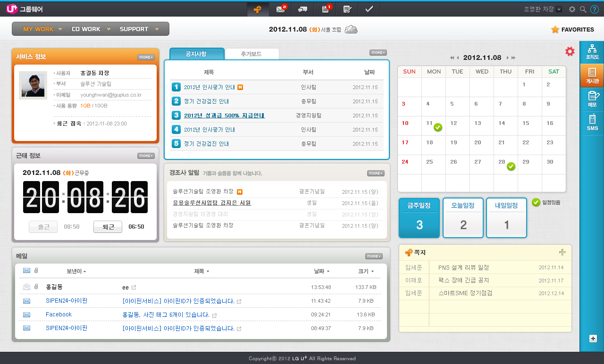Select the 오늘일정 schedule tab
Screen dimensions: 604x364
[x=463, y=217]
